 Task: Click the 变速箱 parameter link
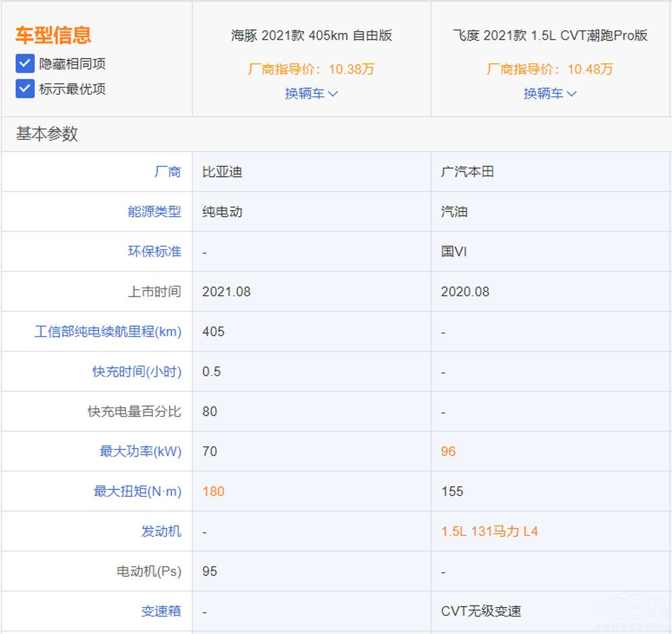161,611
